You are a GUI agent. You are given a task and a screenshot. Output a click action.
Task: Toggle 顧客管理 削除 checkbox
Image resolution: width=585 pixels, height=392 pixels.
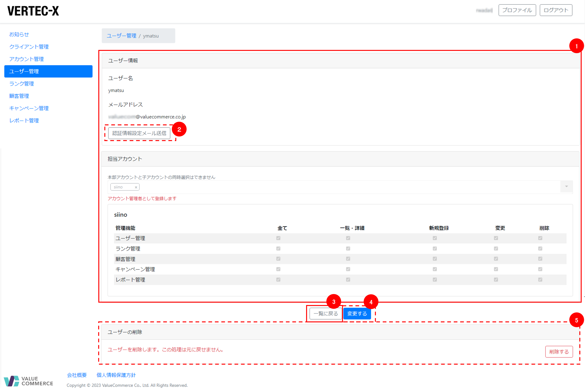(x=540, y=259)
